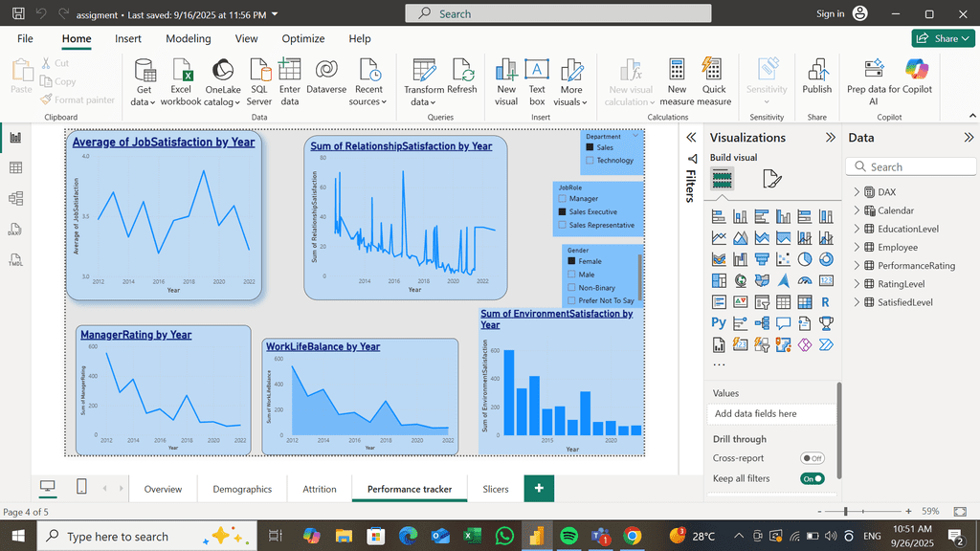980x551 pixels.
Task: Tick the Technology department checkbox
Action: click(x=590, y=161)
